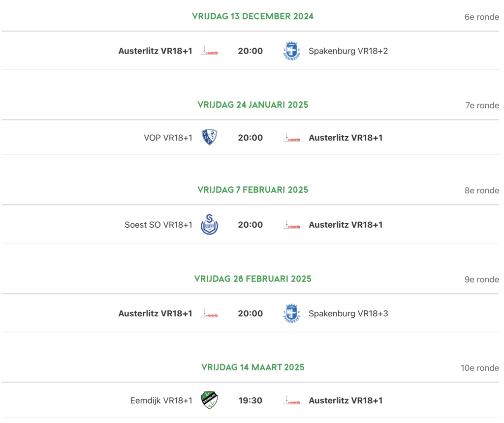Screen dimensions: 504x423
Task: Click the 6e ronde label
Action: (x=481, y=17)
